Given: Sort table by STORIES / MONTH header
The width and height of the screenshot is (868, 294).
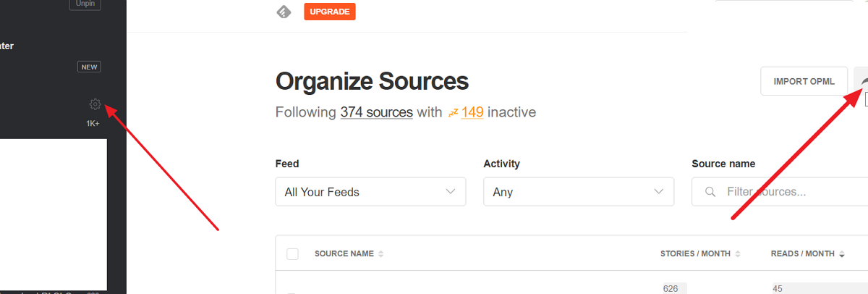Looking at the screenshot, I should click(695, 254).
